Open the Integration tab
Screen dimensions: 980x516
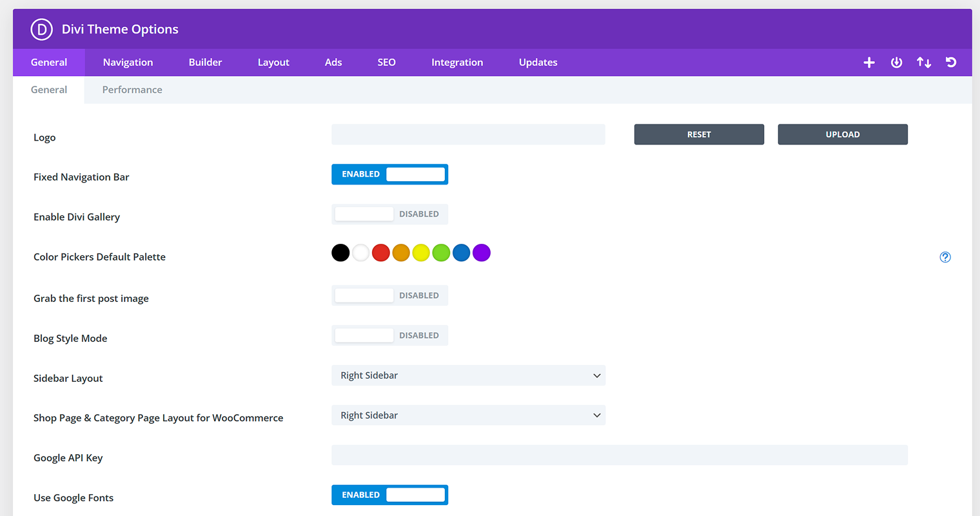pyautogui.click(x=457, y=63)
